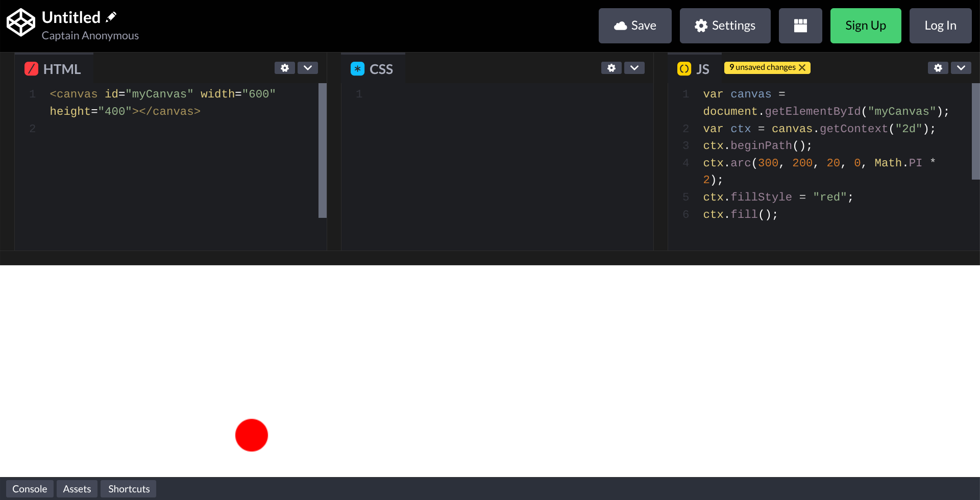Change editor layout via grid icon

pyautogui.click(x=800, y=26)
